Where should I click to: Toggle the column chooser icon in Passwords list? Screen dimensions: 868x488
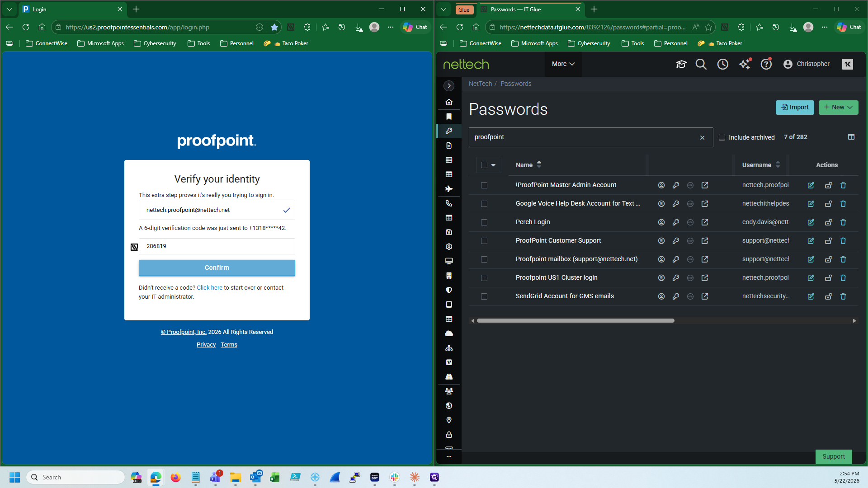tap(851, 137)
